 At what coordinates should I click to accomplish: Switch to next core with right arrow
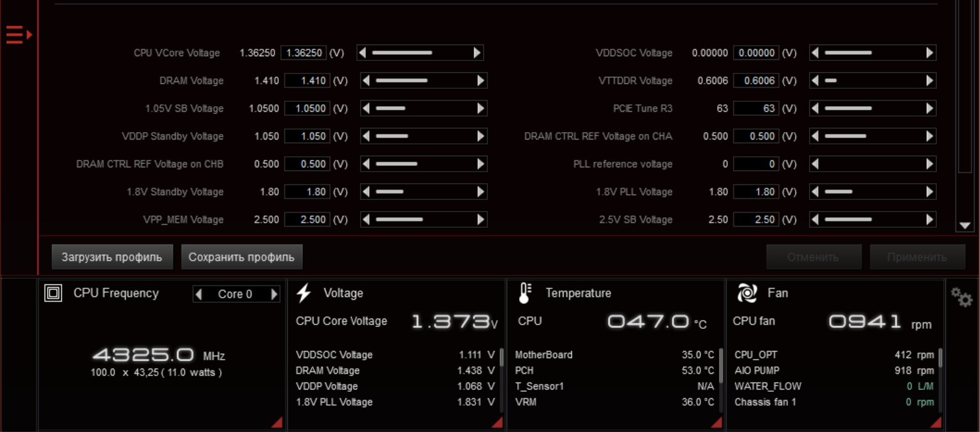pos(274,294)
